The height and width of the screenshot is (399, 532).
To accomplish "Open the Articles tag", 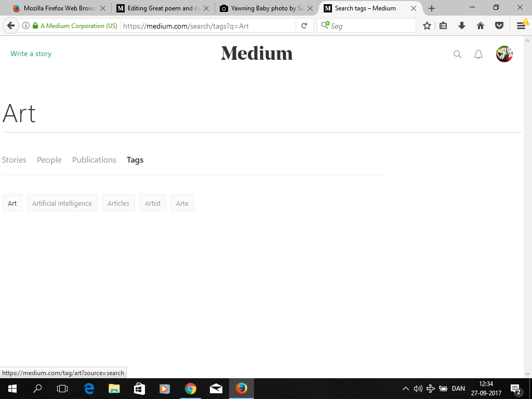I will pos(118,203).
